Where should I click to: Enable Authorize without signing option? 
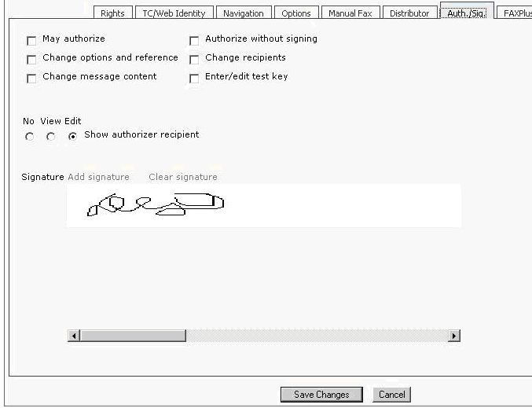point(194,41)
